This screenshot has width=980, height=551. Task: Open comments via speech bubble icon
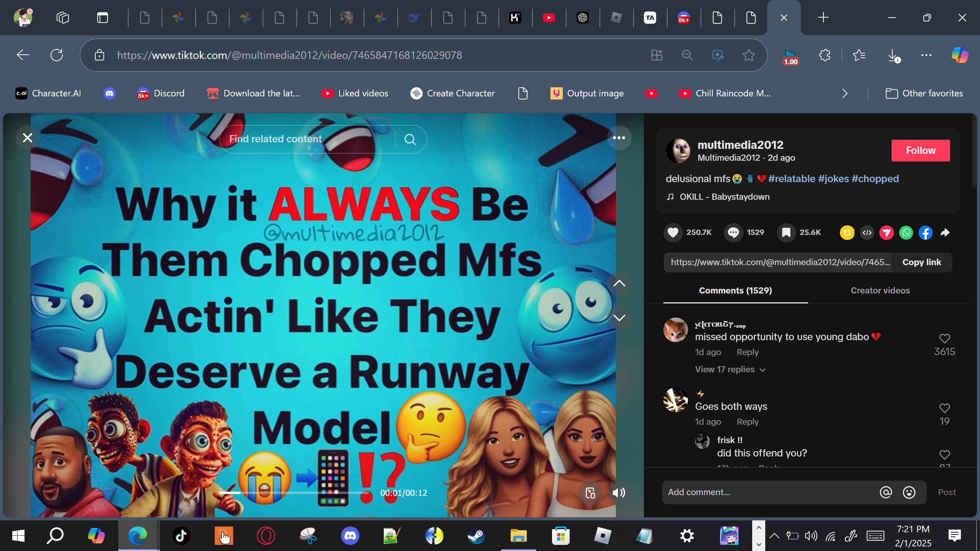point(733,232)
